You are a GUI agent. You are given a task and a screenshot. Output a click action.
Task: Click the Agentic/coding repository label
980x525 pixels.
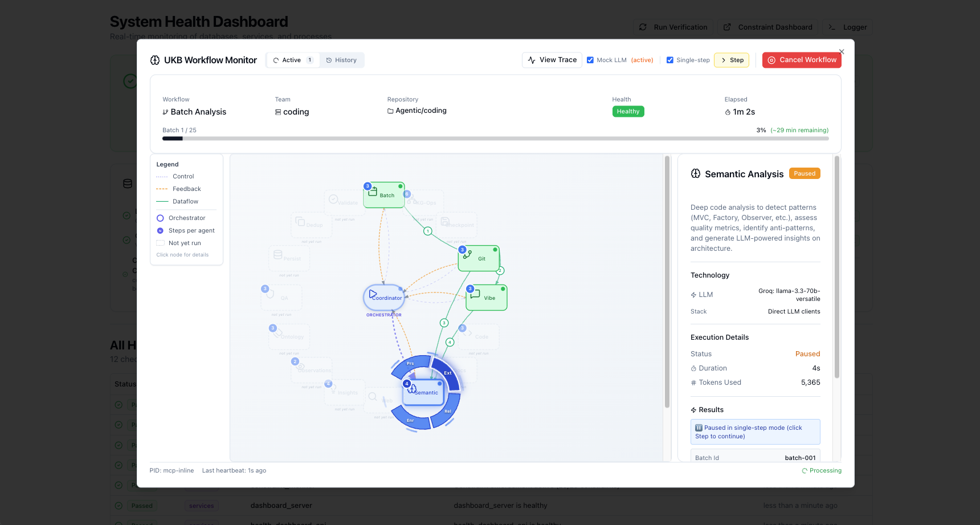pyautogui.click(x=421, y=111)
